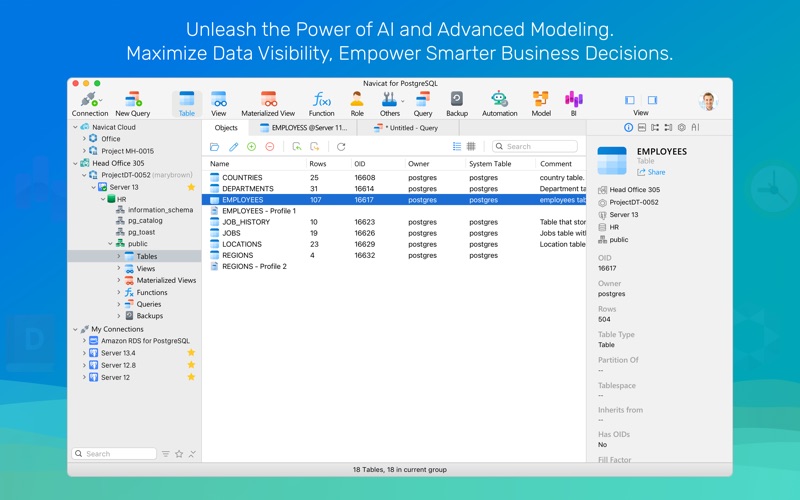Toggle favorites filter star below tree

pos(179,454)
